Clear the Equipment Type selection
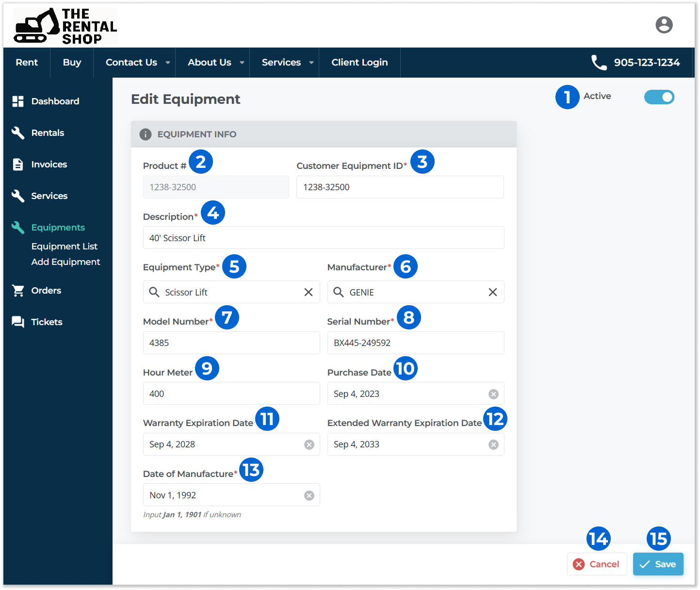The image size is (700, 590). click(308, 292)
